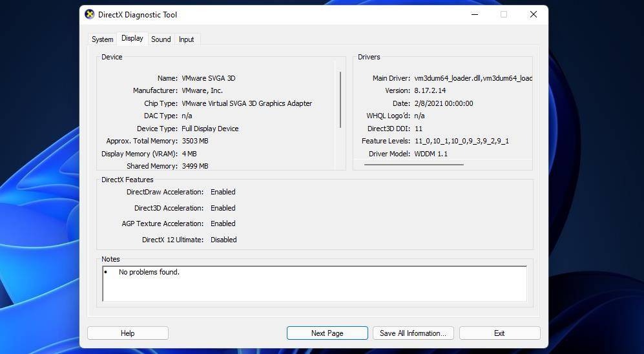Viewport: 644px width, 354px height.
Task: Click the Direct3D Acceleration 'Enabled' value
Action: coord(223,208)
